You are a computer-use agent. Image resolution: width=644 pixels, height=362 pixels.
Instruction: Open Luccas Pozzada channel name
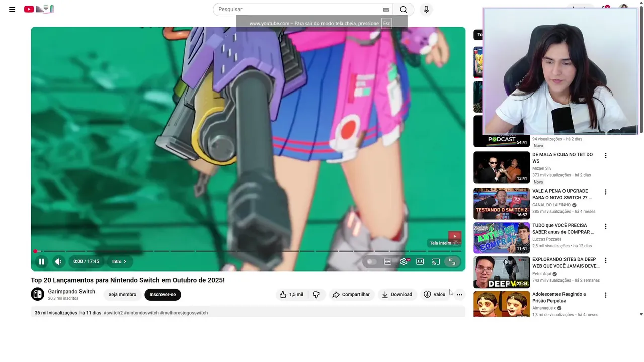(546, 239)
